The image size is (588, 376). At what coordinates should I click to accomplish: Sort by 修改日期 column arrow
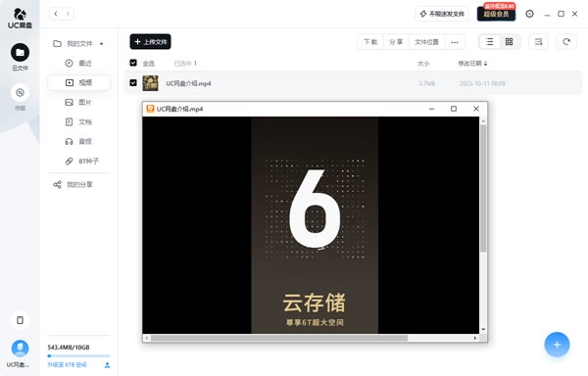(486, 64)
